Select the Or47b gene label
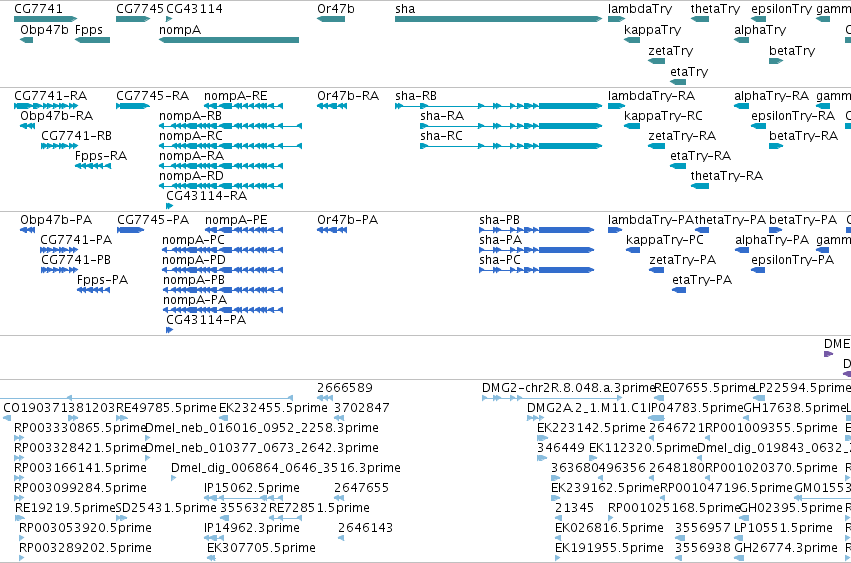 click(x=335, y=9)
